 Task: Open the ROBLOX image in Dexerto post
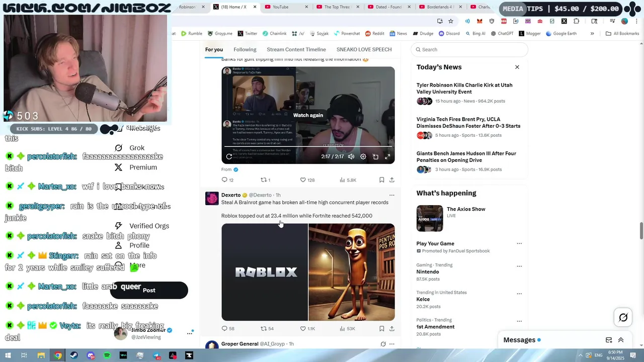click(265, 272)
